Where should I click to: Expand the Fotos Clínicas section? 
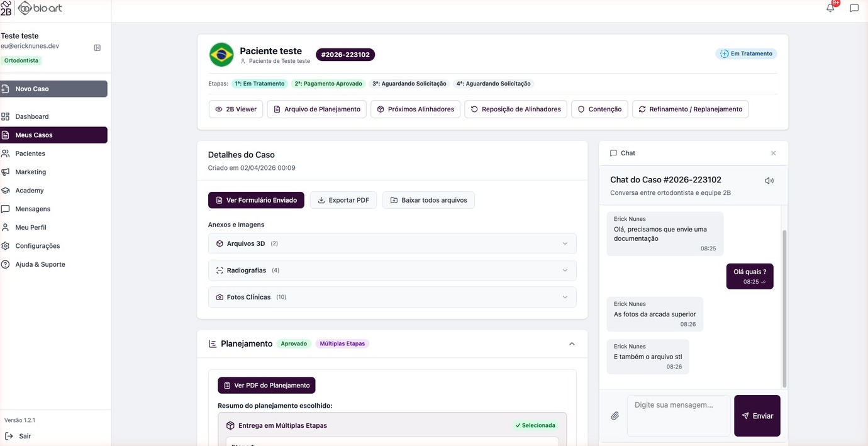[392, 297]
